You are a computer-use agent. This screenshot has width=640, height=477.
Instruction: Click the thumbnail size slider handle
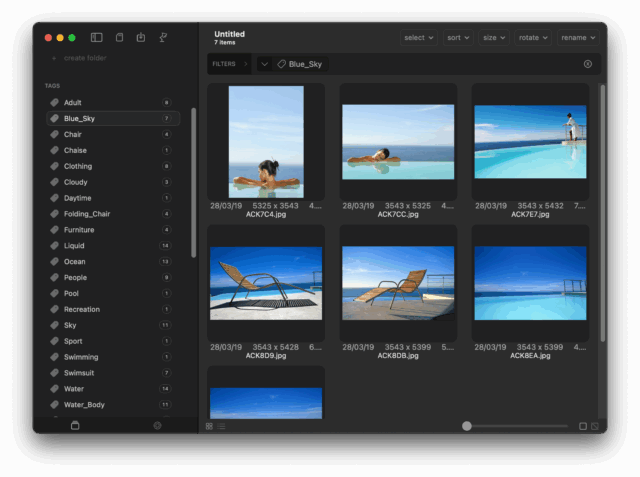click(467, 426)
